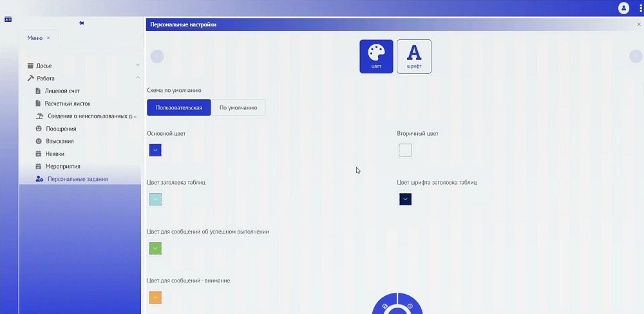Select the шрифт letter A tile

tap(414, 56)
